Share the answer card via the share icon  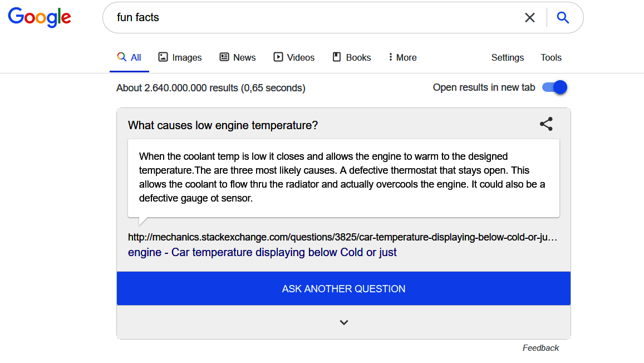[546, 124]
